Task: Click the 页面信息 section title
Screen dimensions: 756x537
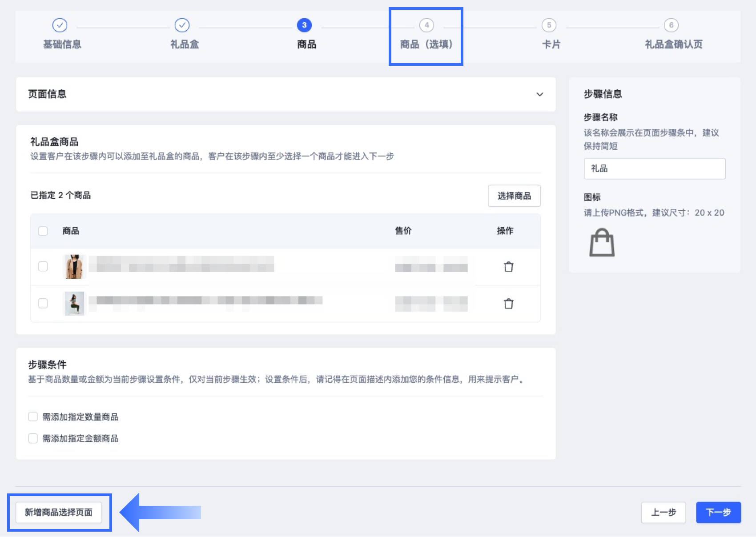Action: coord(47,94)
